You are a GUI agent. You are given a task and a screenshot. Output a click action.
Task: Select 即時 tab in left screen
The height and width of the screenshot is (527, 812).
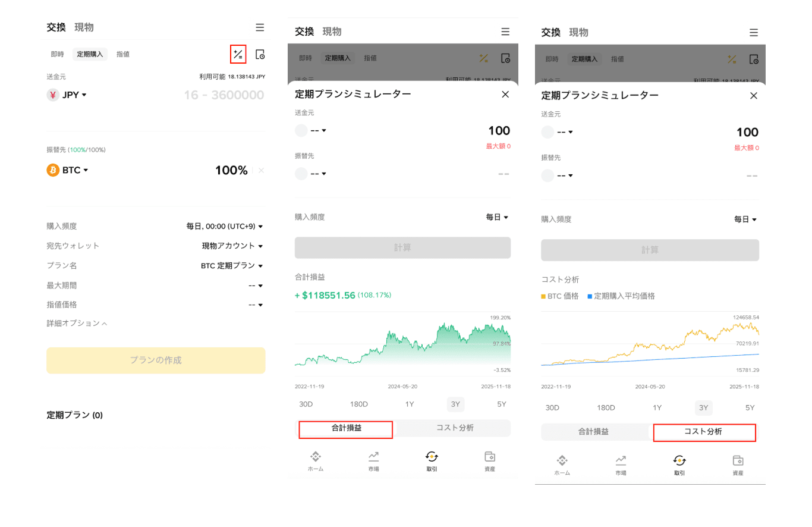57,54
